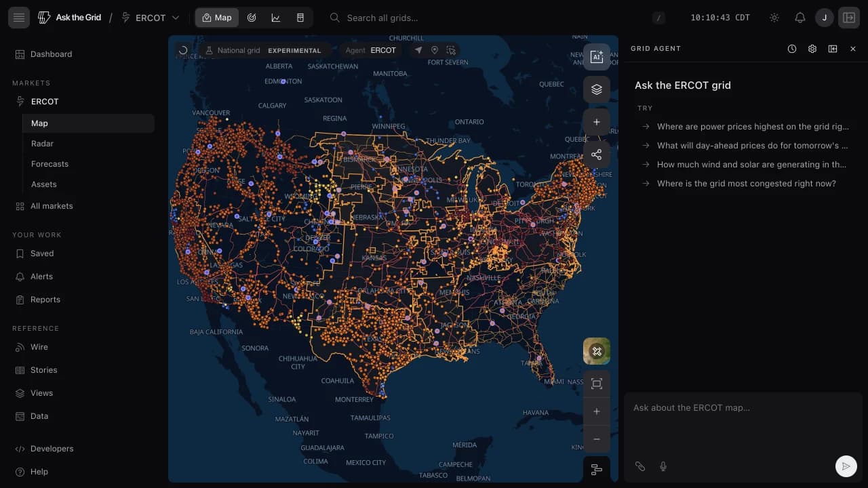
Task: Open Grid Agent settings gear
Action: (x=812, y=49)
